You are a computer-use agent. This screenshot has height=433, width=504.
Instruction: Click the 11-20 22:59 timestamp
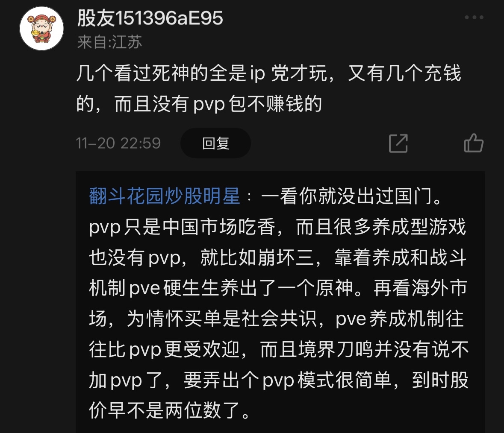(x=118, y=143)
